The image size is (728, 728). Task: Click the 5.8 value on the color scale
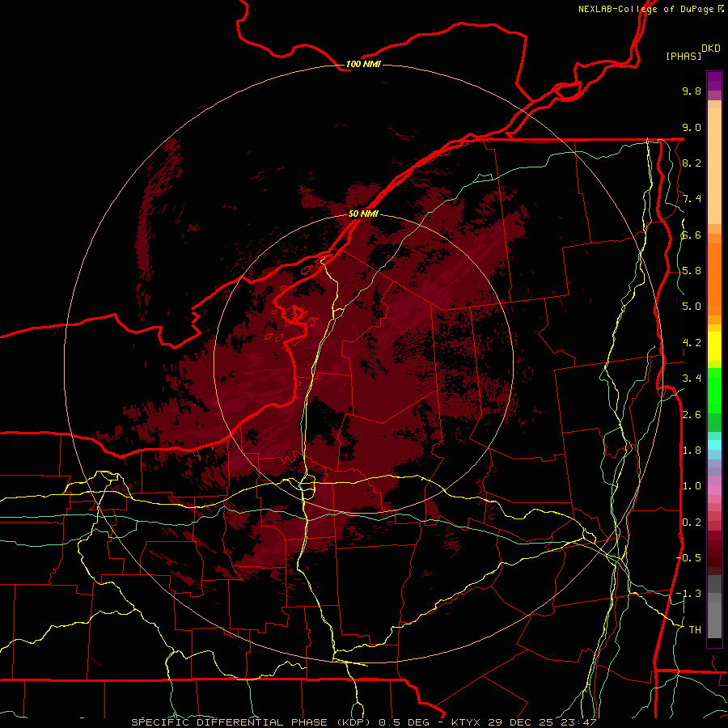tap(692, 271)
